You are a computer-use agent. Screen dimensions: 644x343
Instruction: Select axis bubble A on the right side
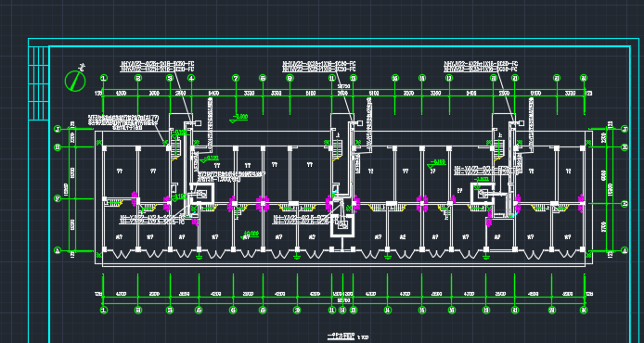click(625, 250)
